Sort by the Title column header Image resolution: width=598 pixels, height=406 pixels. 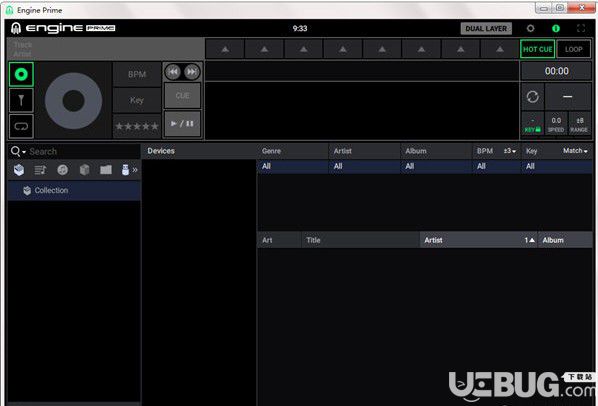click(360, 240)
